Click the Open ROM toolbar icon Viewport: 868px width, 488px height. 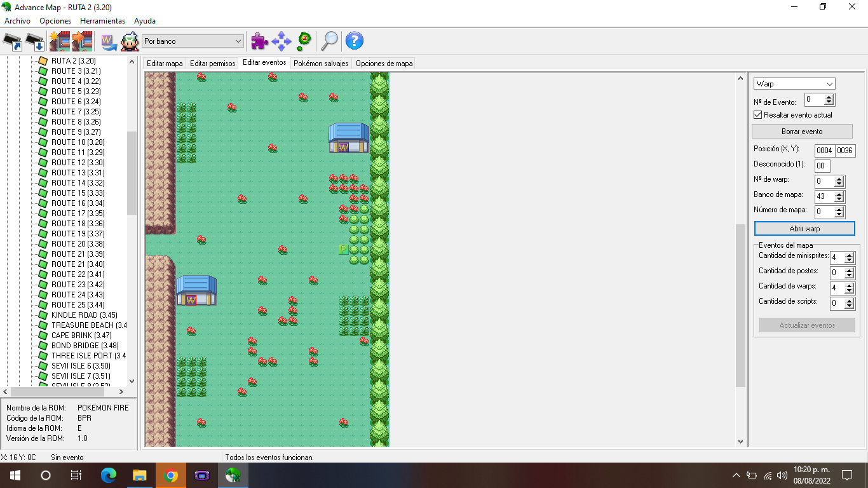tap(13, 41)
